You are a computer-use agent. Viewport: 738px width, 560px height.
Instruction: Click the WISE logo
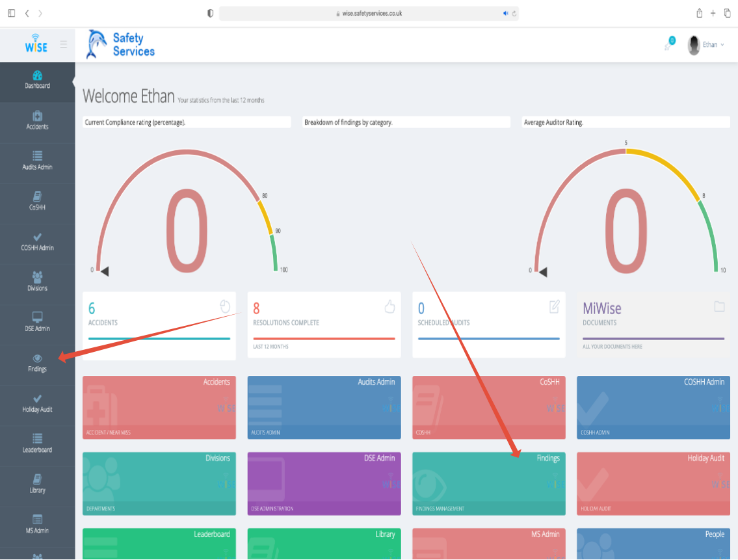click(x=36, y=44)
